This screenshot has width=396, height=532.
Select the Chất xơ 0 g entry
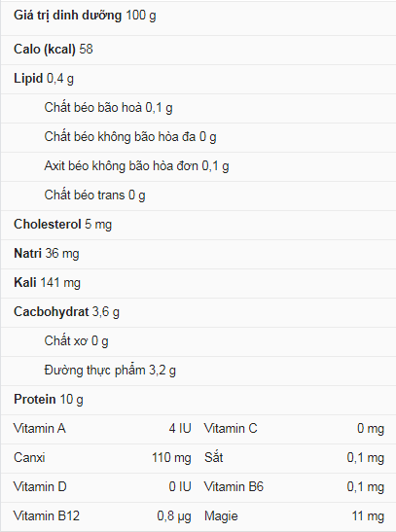[x=198, y=341]
